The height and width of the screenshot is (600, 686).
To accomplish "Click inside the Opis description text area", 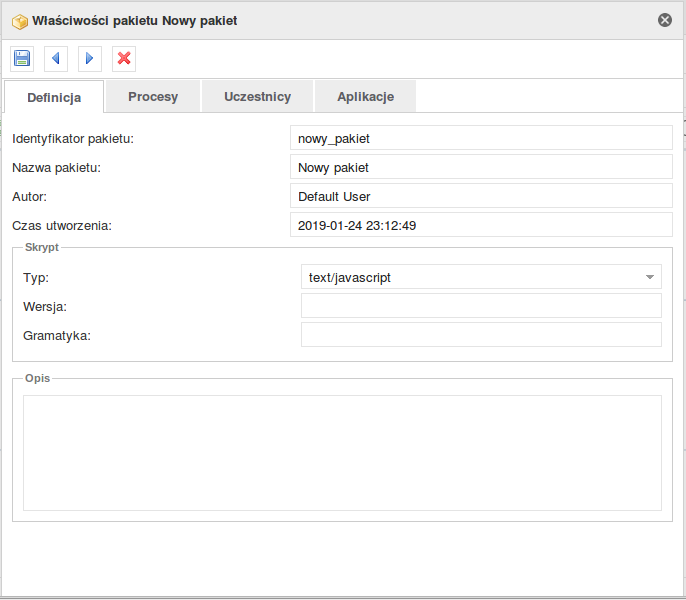I will (x=342, y=453).
